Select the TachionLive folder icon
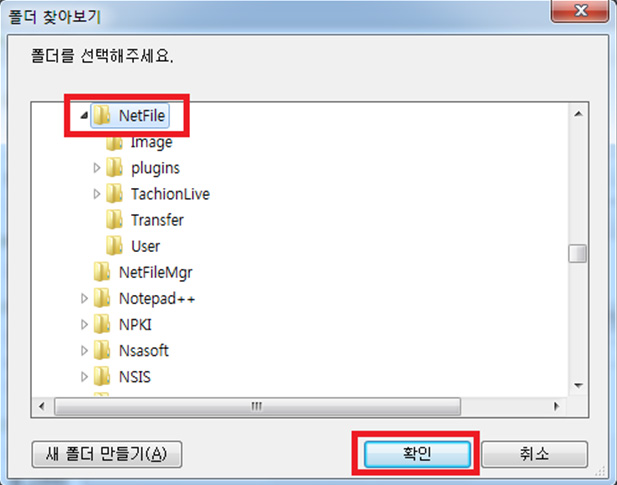This screenshot has height=485, width=617. pyautogui.click(x=114, y=193)
